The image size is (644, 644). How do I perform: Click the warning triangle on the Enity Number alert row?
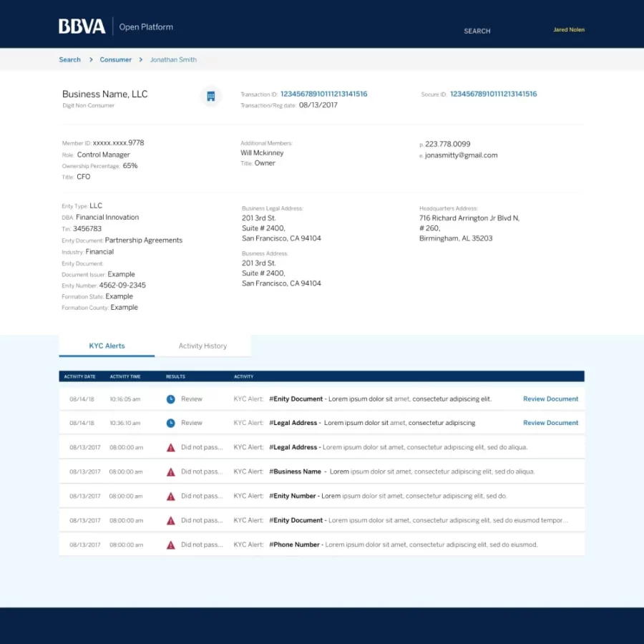pyautogui.click(x=170, y=496)
